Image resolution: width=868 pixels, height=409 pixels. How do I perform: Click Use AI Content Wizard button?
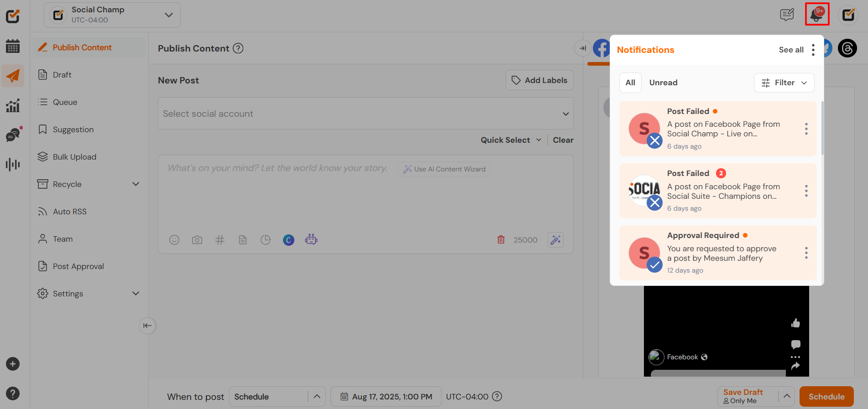tap(444, 169)
